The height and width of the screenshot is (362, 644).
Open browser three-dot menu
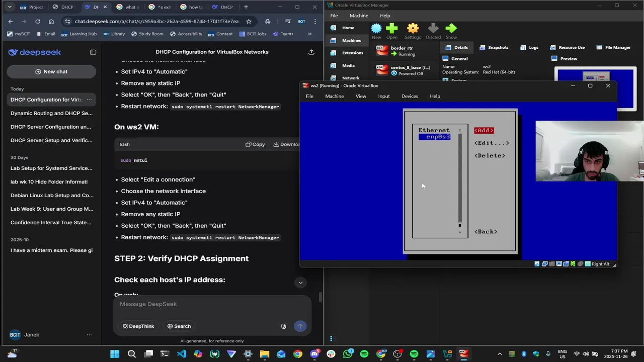point(315,22)
